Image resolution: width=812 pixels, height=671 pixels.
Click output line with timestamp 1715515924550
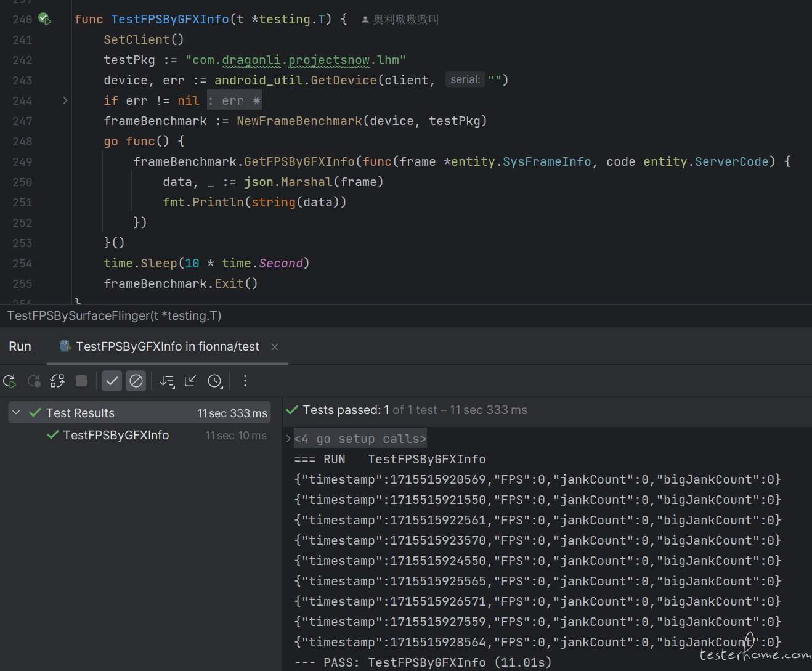coord(538,561)
